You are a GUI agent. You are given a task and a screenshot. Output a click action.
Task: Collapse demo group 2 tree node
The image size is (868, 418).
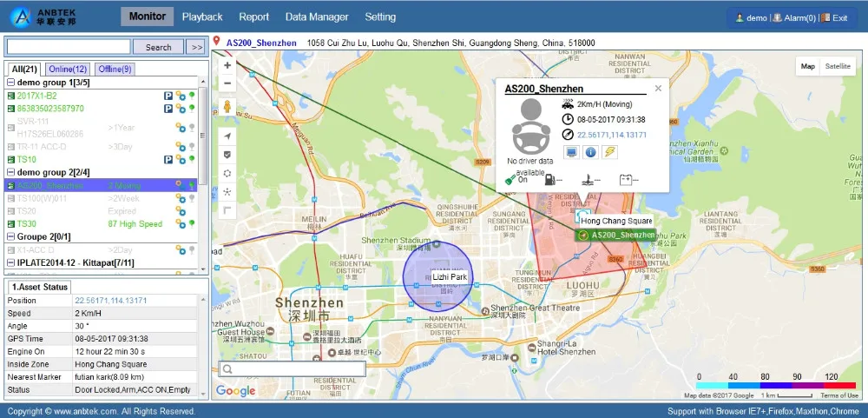tap(10, 173)
